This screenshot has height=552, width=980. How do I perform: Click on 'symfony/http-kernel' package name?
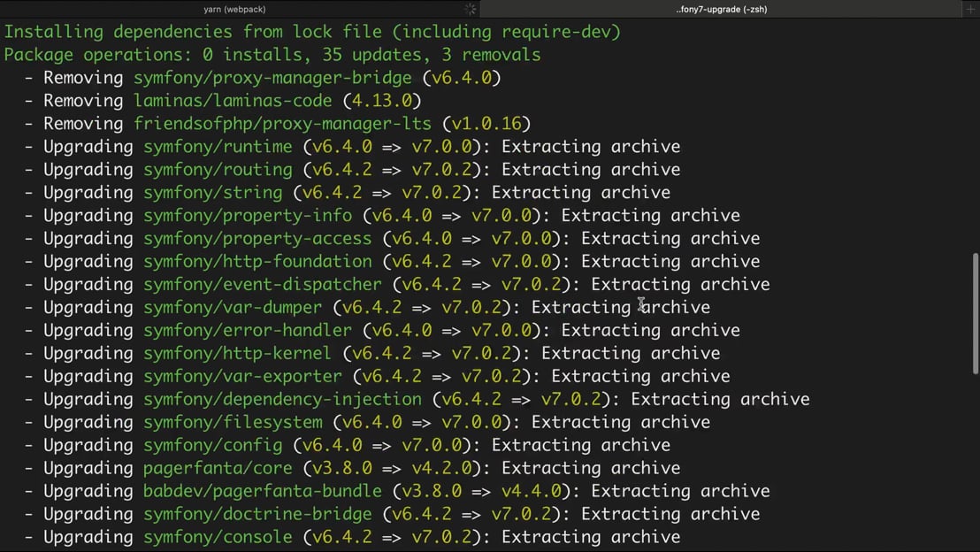(x=238, y=353)
